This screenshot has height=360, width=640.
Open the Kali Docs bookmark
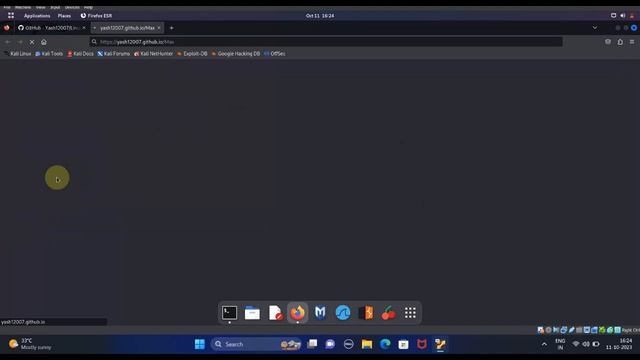80,53
